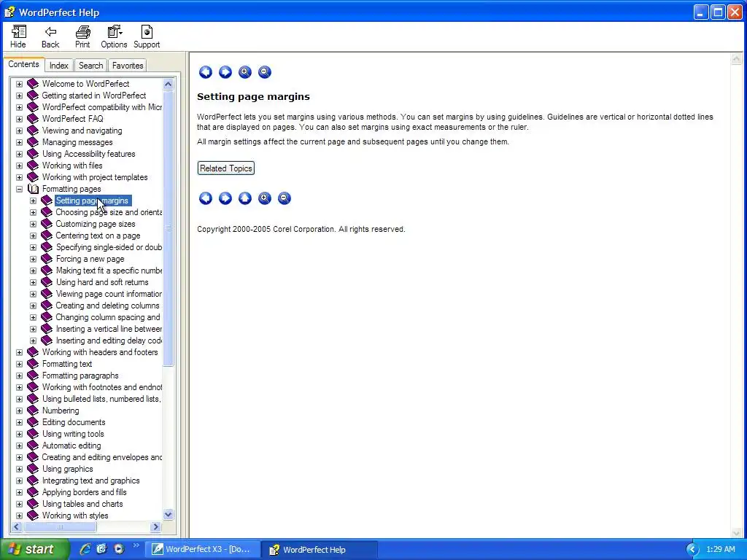Click the bottom previous-topic arrow icon
The image size is (747, 560).
[205, 198]
